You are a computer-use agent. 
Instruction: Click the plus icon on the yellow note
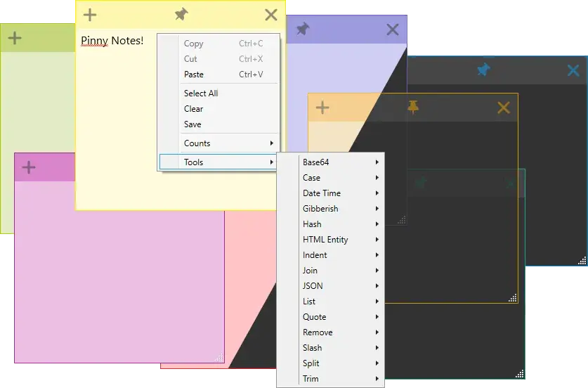point(90,15)
